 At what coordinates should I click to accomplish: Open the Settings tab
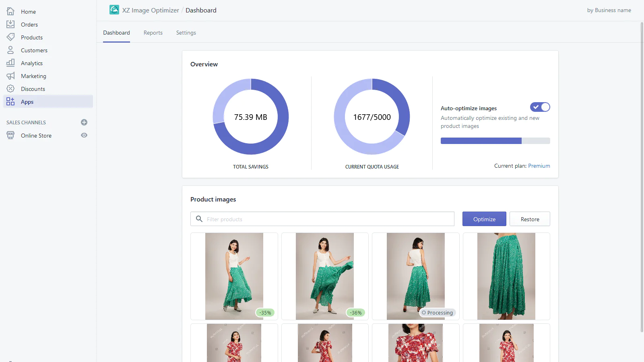[186, 33]
